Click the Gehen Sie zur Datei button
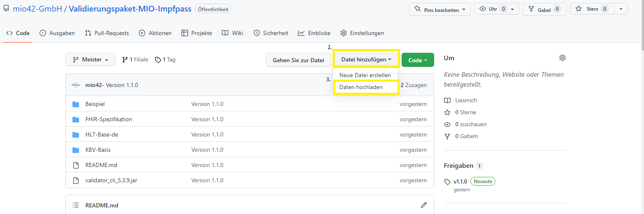This screenshot has width=644, height=214. pyautogui.click(x=298, y=60)
